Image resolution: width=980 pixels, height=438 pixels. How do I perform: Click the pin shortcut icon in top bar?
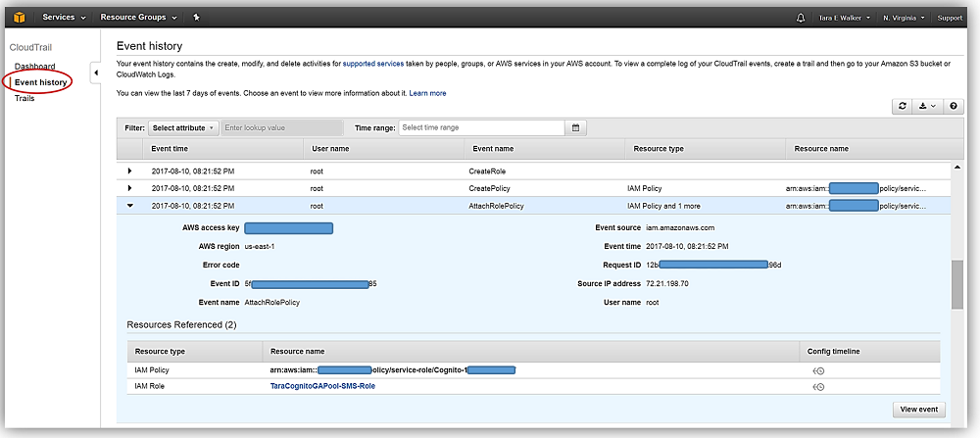[x=196, y=18]
